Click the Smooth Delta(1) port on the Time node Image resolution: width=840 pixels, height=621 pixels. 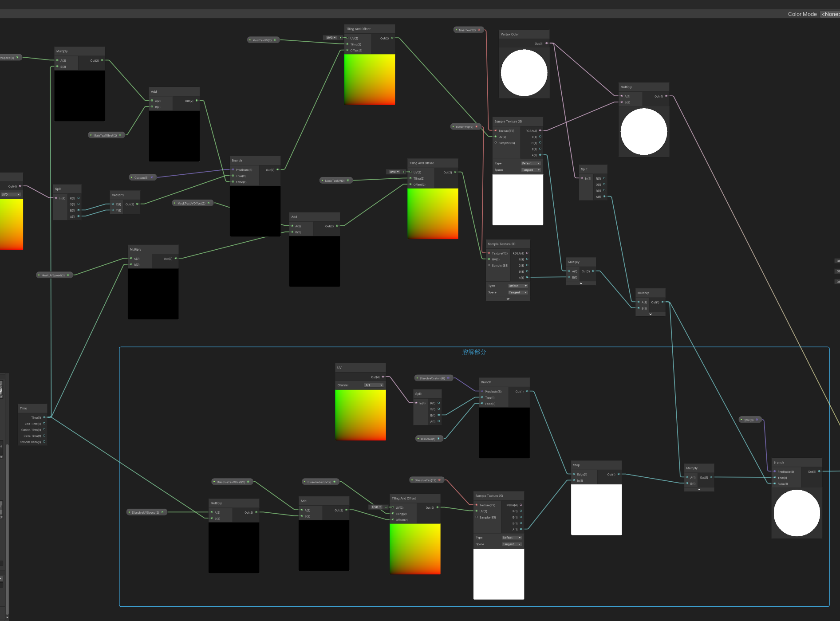[44, 442]
